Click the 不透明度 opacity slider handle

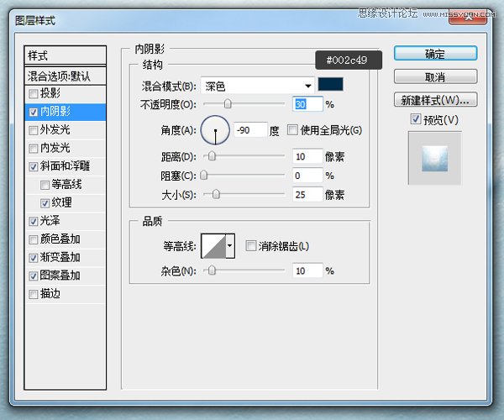[x=228, y=103]
